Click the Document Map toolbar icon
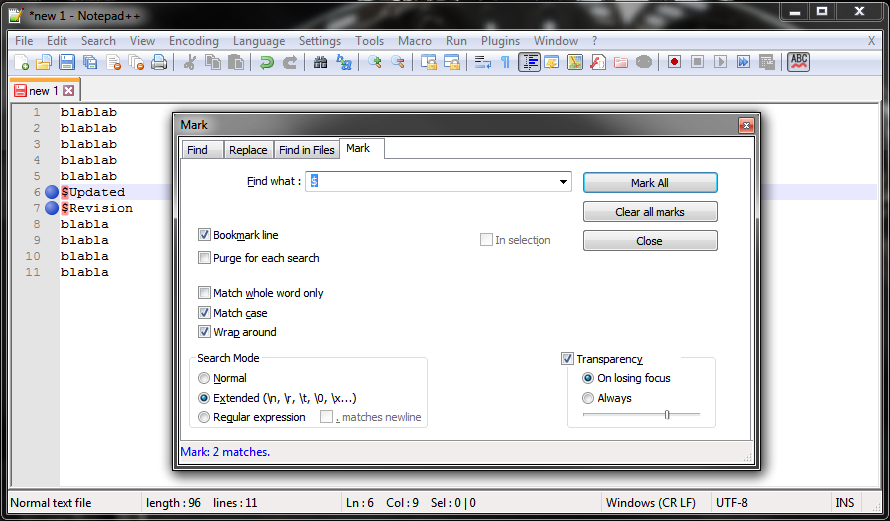Screen dimensions: 890x521 (574, 62)
